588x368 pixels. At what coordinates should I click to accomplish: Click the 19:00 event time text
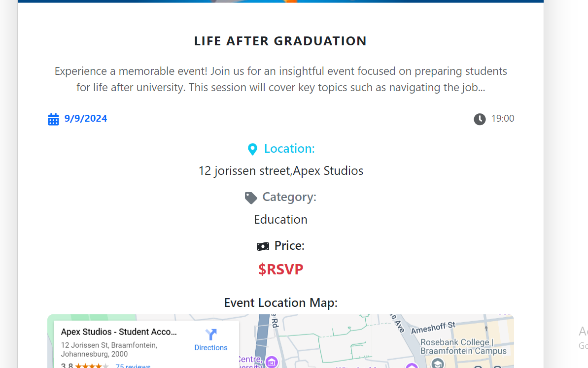pyautogui.click(x=503, y=119)
